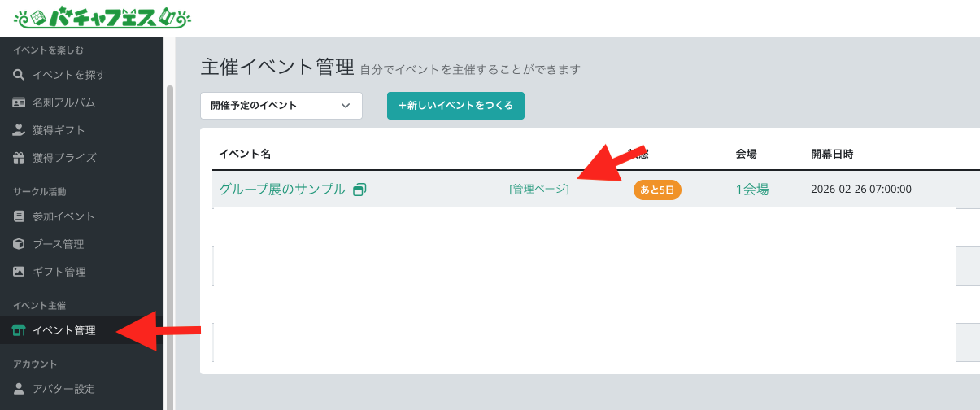Viewport: 980px width, 410px height.
Task: Click the participating events book icon
Action: (x=19, y=216)
